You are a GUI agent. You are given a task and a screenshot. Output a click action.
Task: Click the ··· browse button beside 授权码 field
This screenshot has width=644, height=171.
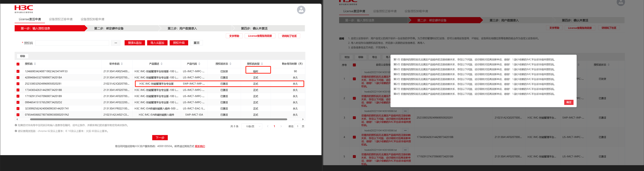point(116,43)
